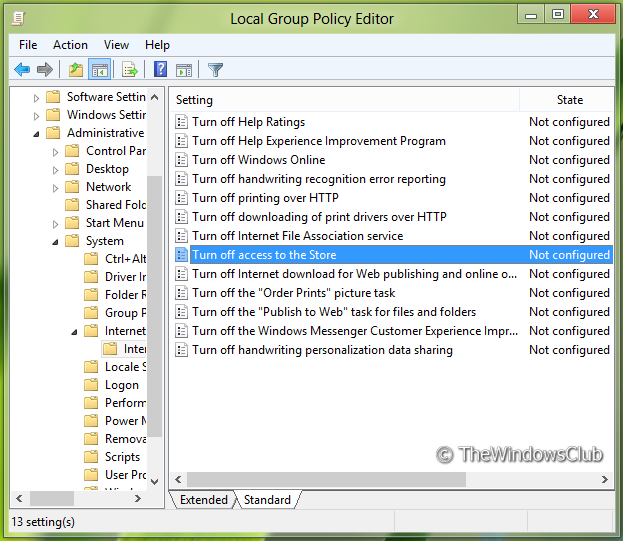Select the Performance tree item
Viewport: 623px width, 541px height.
point(126,403)
